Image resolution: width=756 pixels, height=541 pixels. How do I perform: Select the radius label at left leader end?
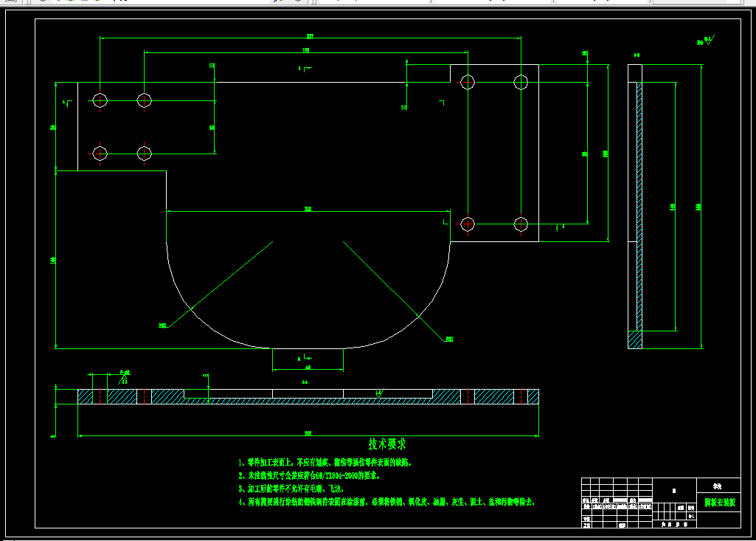point(162,325)
